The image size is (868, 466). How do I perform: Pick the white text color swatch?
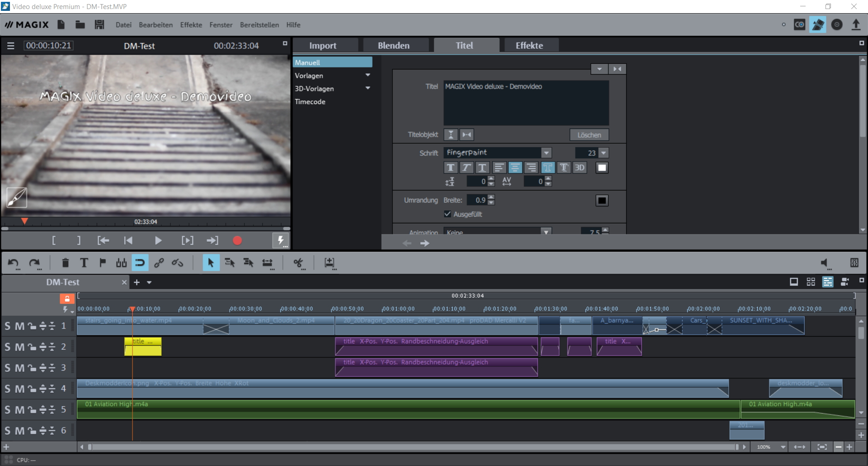[602, 168]
